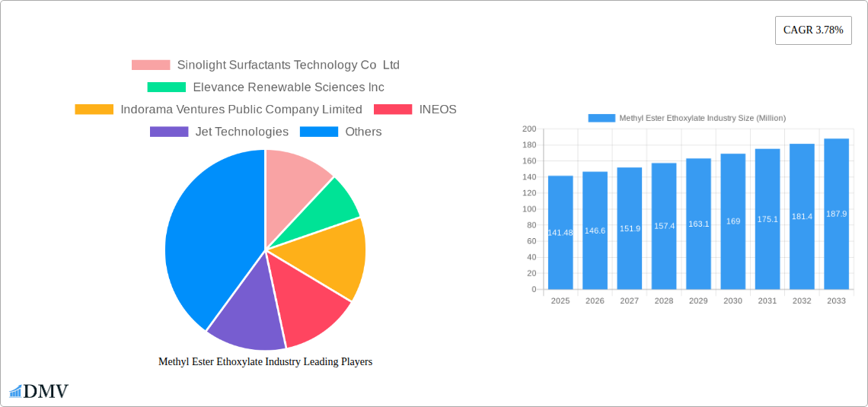Click the 40 y-axis label
868x407 pixels.
(531, 257)
